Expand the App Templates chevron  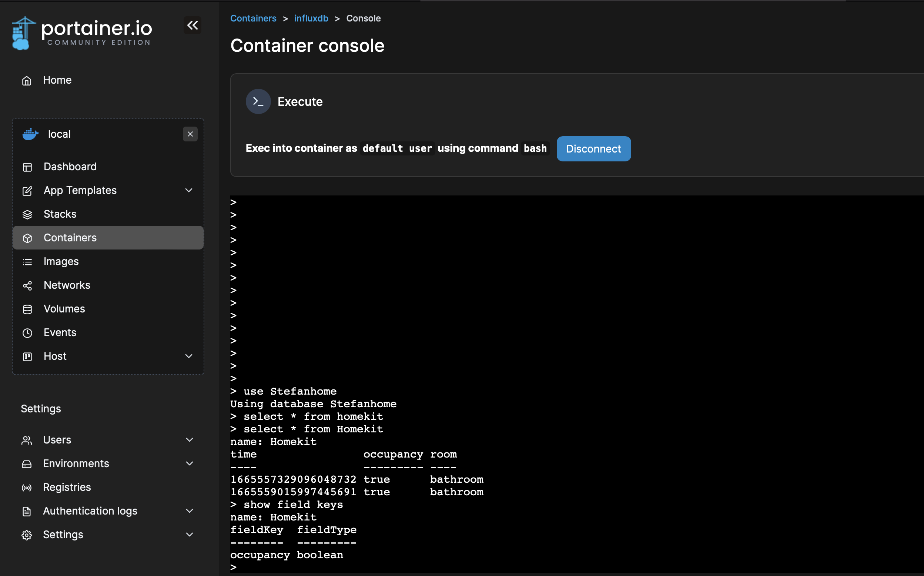pos(188,190)
